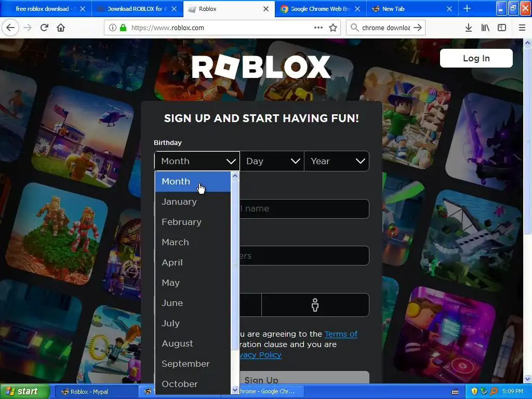Click the password input field
The width and height of the screenshot is (532, 399).
coord(304,256)
